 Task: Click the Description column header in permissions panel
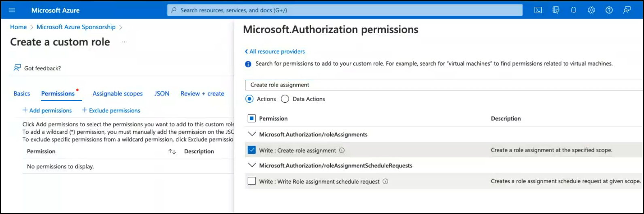click(x=506, y=119)
